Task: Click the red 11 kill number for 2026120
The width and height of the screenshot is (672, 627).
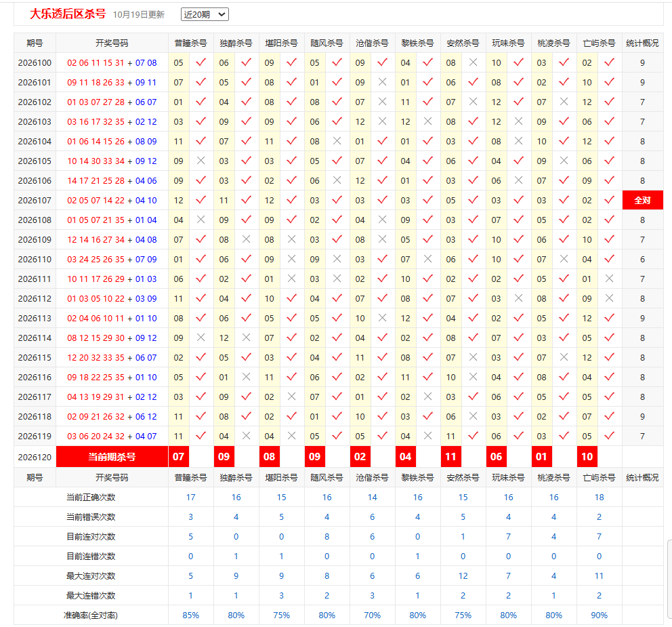Action: 451,457
